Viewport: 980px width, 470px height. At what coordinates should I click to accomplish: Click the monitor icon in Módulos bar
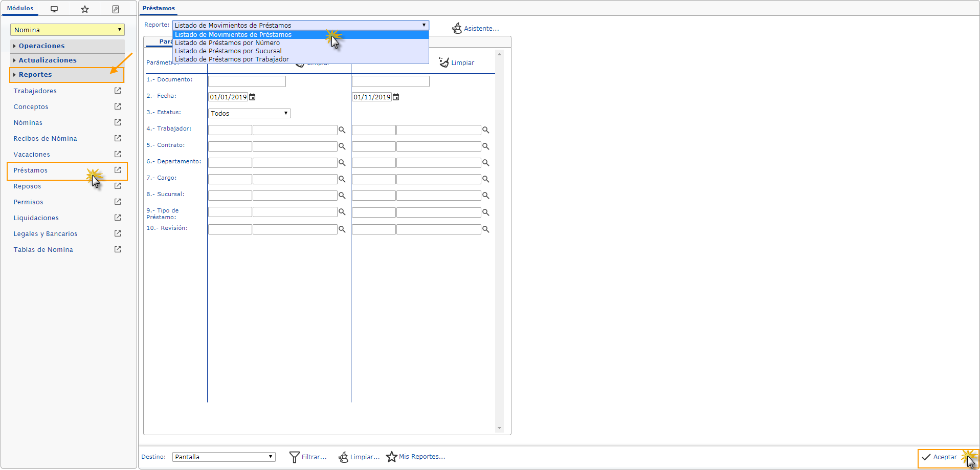(x=54, y=9)
